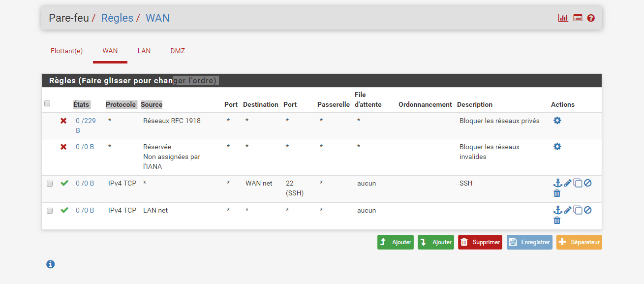The height and width of the screenshot is (284, 644).
Task: Toggle the select-all checkbox in table header
Action: coord(47,103)
